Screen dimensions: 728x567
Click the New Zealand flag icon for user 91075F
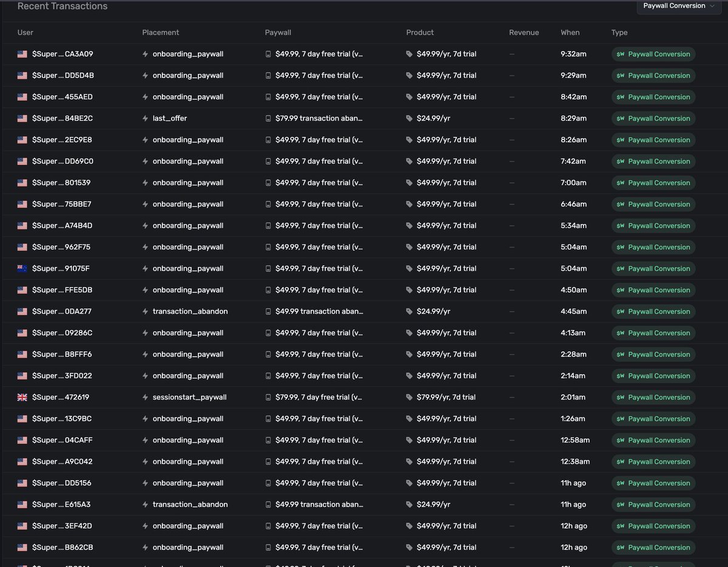(x=22, y=268)
